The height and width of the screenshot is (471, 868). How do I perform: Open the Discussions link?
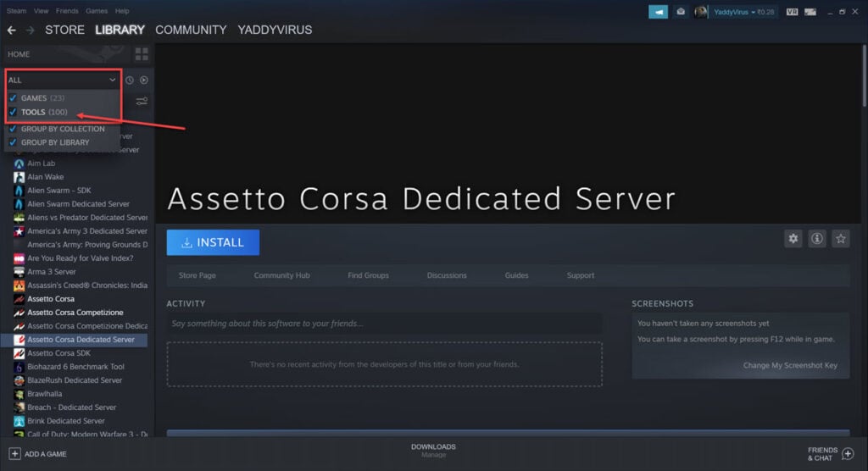(447, 275)
